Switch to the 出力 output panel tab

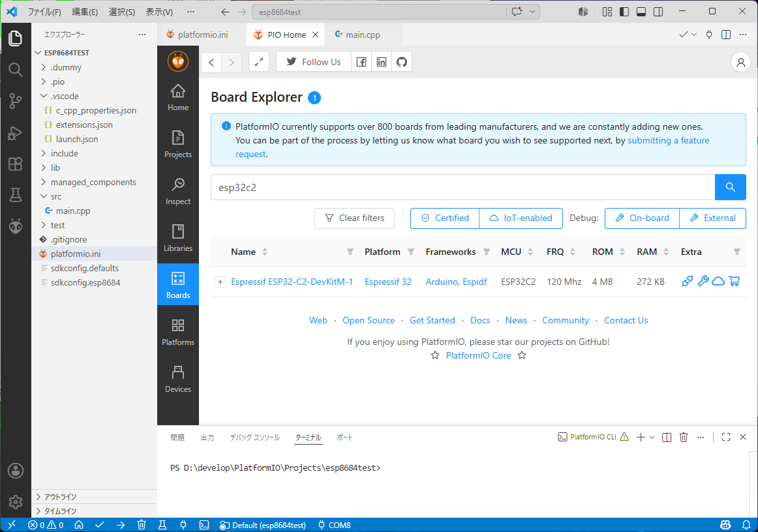[207, 437]
